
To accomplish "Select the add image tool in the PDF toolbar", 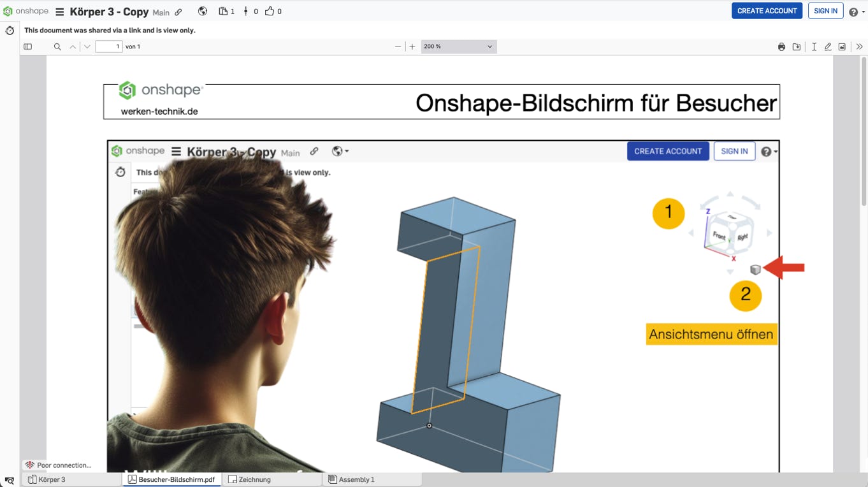I will pyautogui.click(x=842, y=47).
